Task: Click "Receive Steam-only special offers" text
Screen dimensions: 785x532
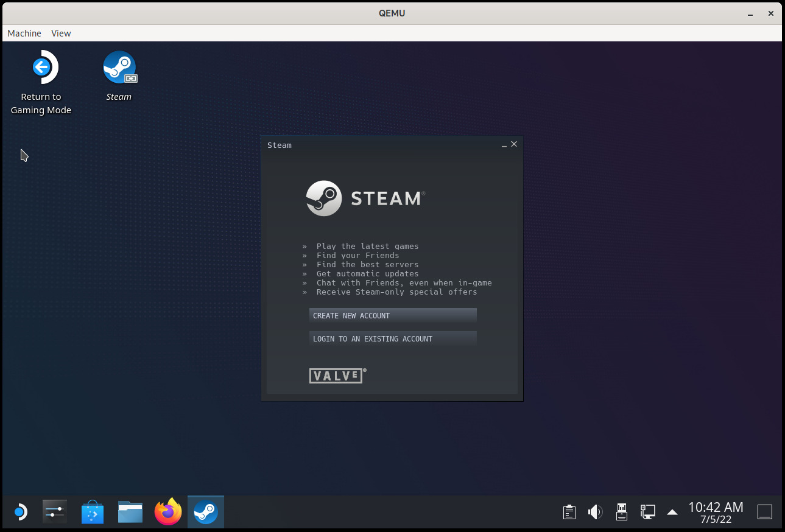Action: tap(397, 292)
